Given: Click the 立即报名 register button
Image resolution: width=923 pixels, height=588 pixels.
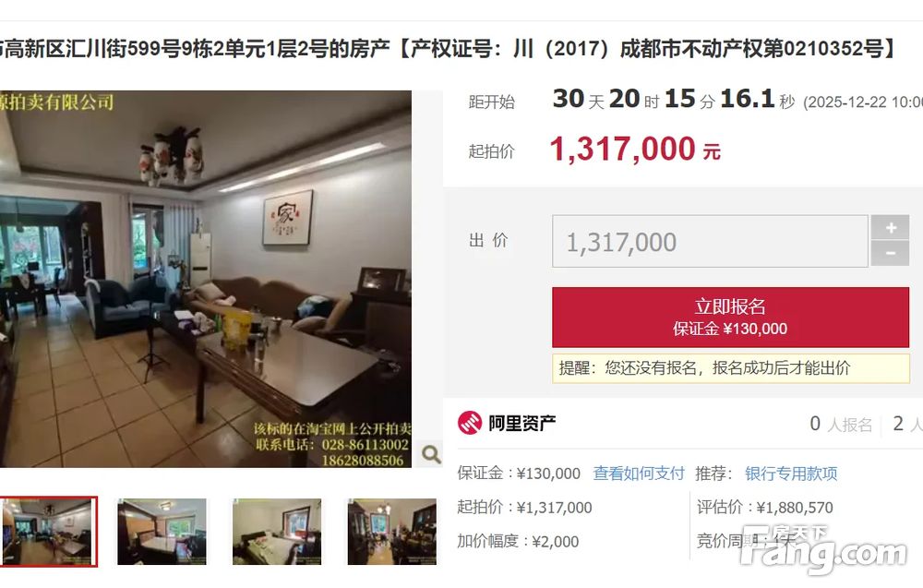Looking at the screenshot, I should [x=730, y=318].
